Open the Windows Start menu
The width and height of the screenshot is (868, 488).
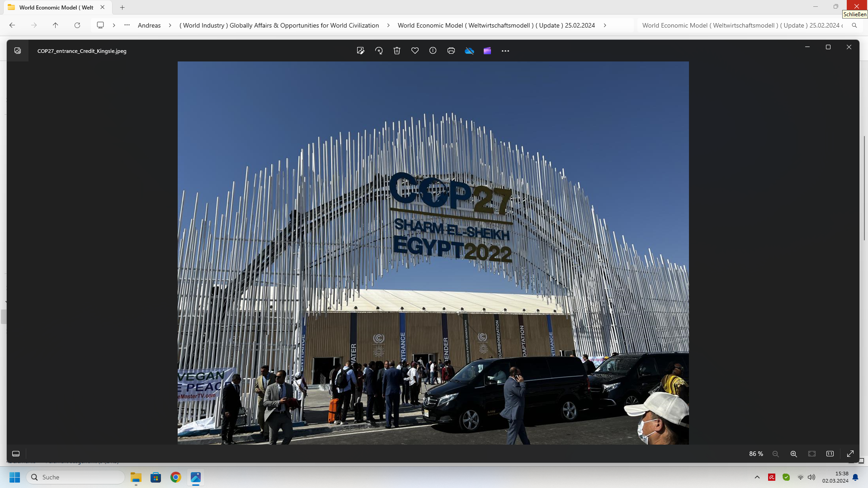click(15, 477)
